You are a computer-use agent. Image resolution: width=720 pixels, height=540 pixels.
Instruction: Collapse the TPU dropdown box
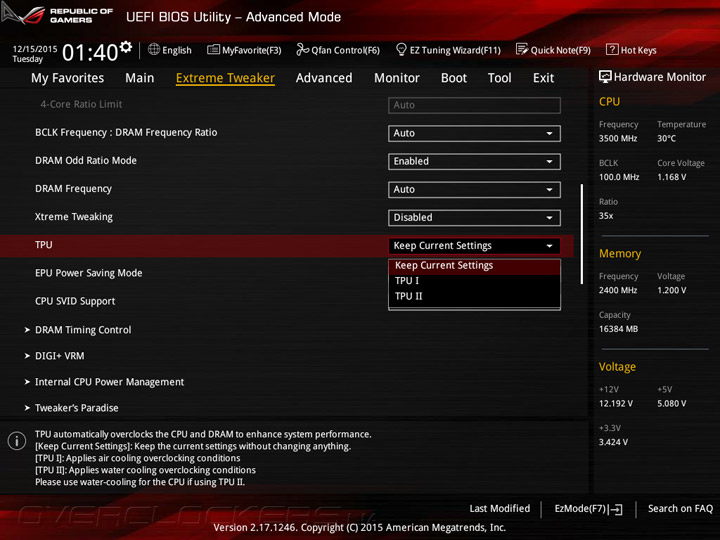pyautogui.click(x=474, y=246)
